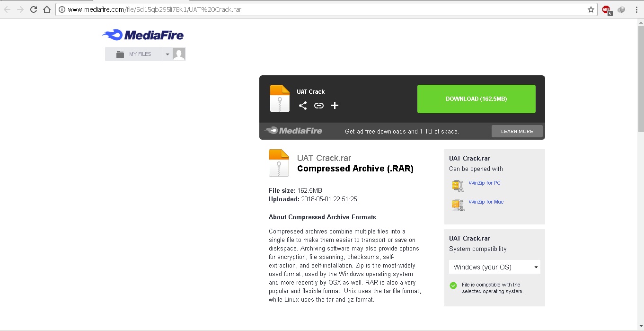Click the archive file icon in dark header

tap(280, 98)
